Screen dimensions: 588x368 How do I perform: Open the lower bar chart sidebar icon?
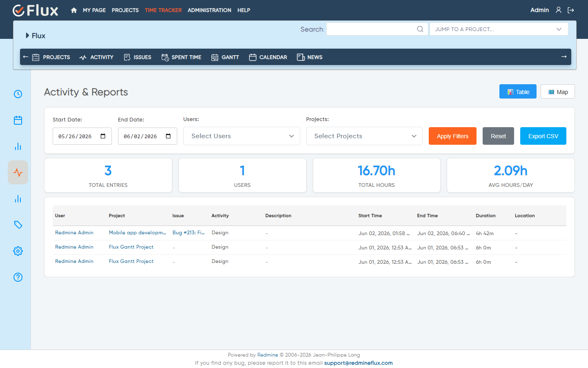click(x=18, y=199)
